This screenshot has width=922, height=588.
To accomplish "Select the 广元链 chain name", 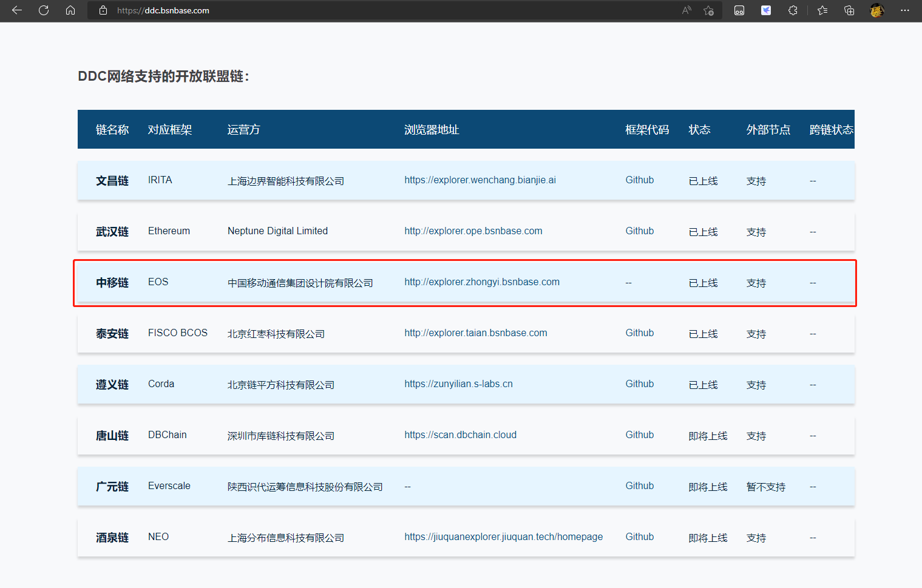I will click(112, 487).
